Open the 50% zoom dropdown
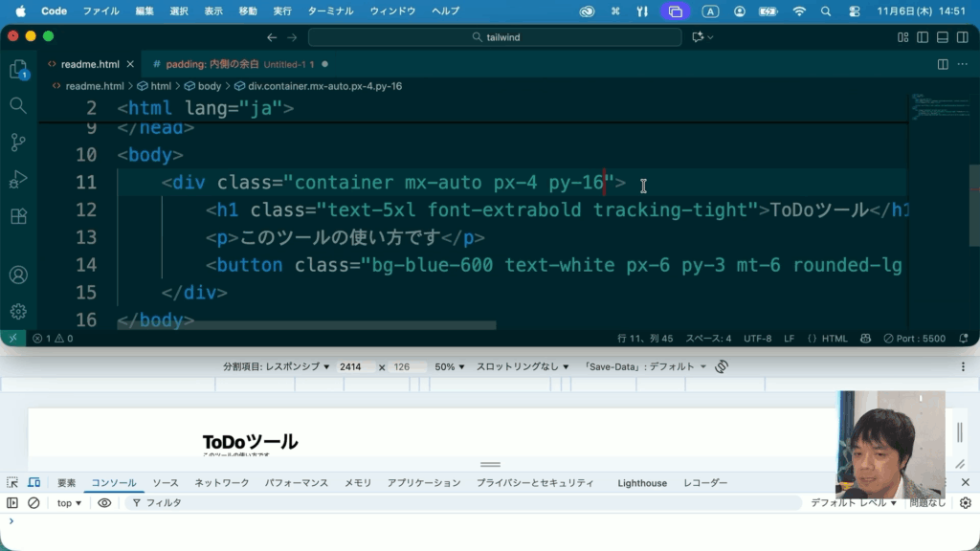Screen dimensions: 980x551 [450, 366]
